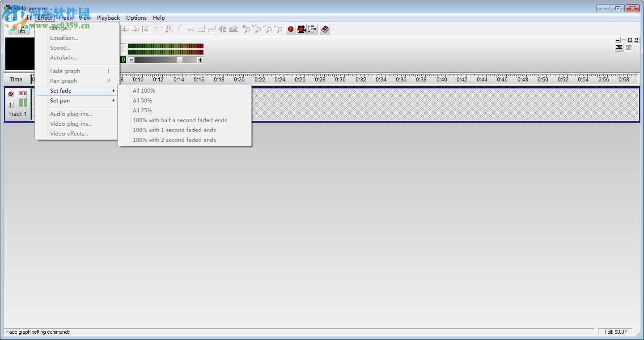Click the 0:30 mark on the timeline ruler

pos(340,80)
